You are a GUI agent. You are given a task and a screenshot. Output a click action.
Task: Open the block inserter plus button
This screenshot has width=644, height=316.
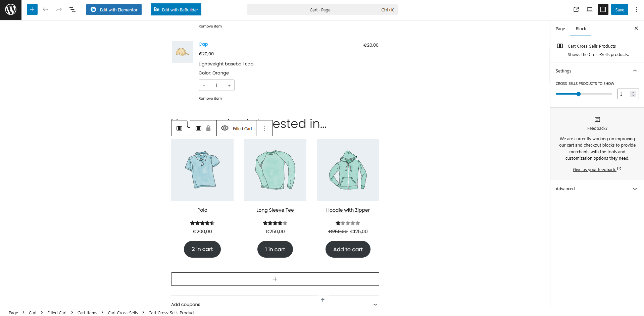(32, 10)
